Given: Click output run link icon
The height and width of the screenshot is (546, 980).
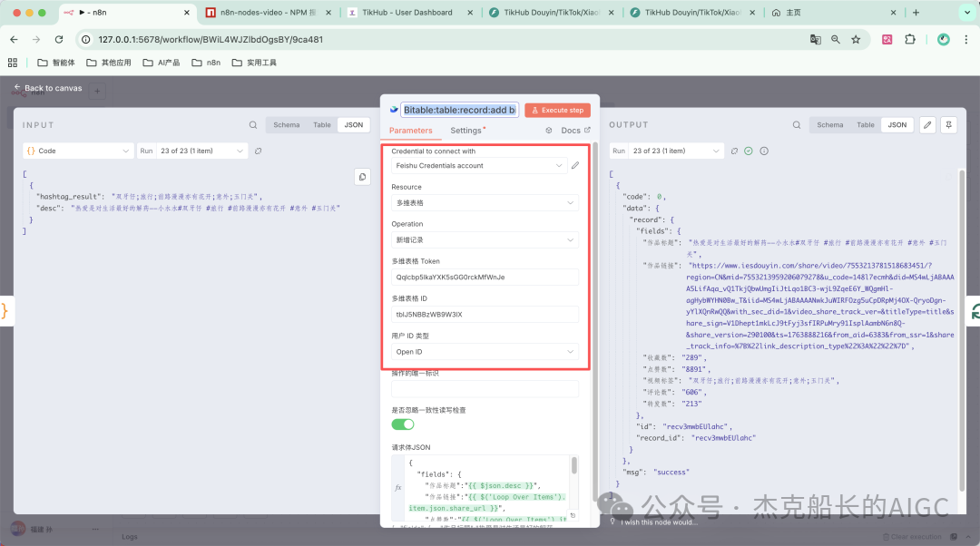Looking at the screenshot, I should tap(734, 151).
